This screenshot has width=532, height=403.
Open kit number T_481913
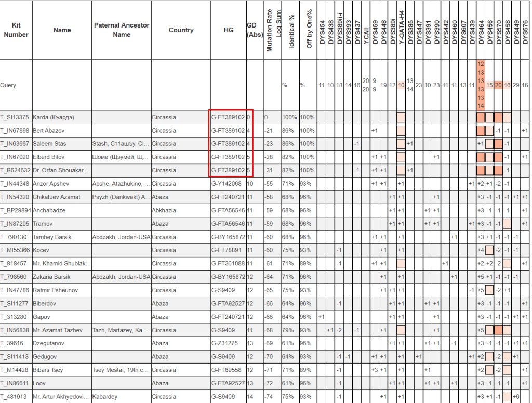tap(14, 397)
